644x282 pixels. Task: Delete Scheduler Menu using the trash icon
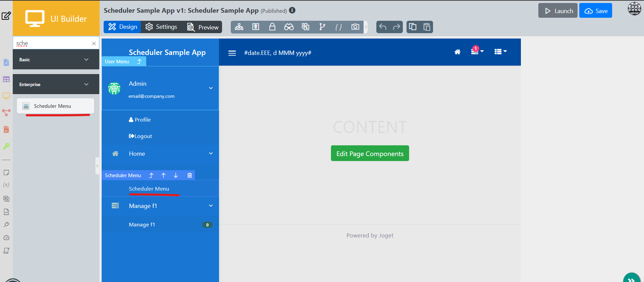190,175
